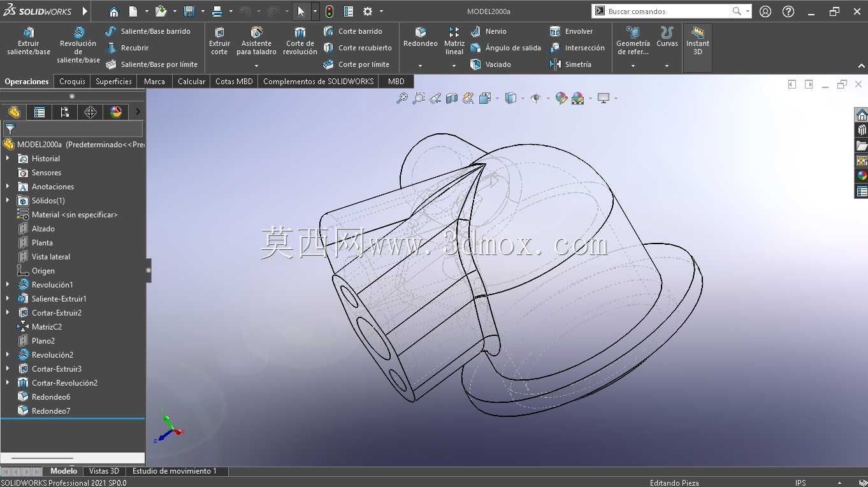Click the Matriz lineal tool
The image size is (868, 487).
pyautogui.click(x=454, y=41)
